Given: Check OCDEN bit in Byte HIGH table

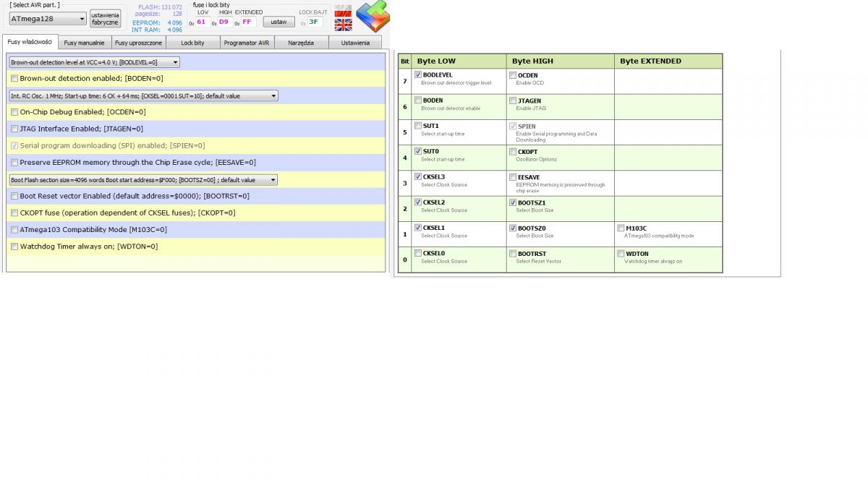Looking at the screenshot, I should pyautogui.click(x=513, y=75).
